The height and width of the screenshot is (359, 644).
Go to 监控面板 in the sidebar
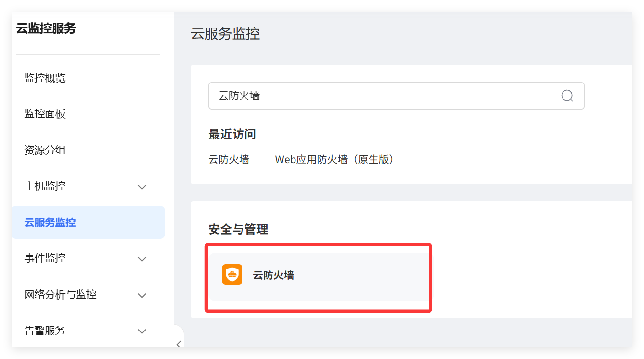(x=45, y=114)
